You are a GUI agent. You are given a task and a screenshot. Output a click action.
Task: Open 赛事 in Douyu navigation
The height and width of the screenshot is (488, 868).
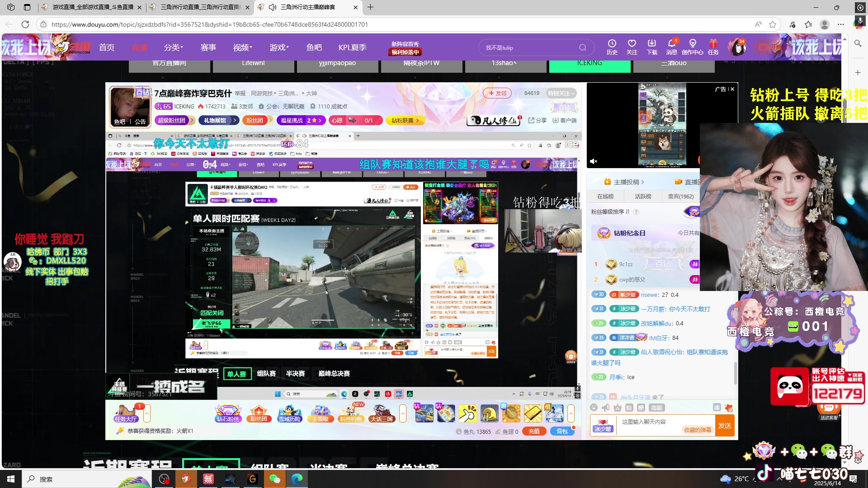pos(208,47)
